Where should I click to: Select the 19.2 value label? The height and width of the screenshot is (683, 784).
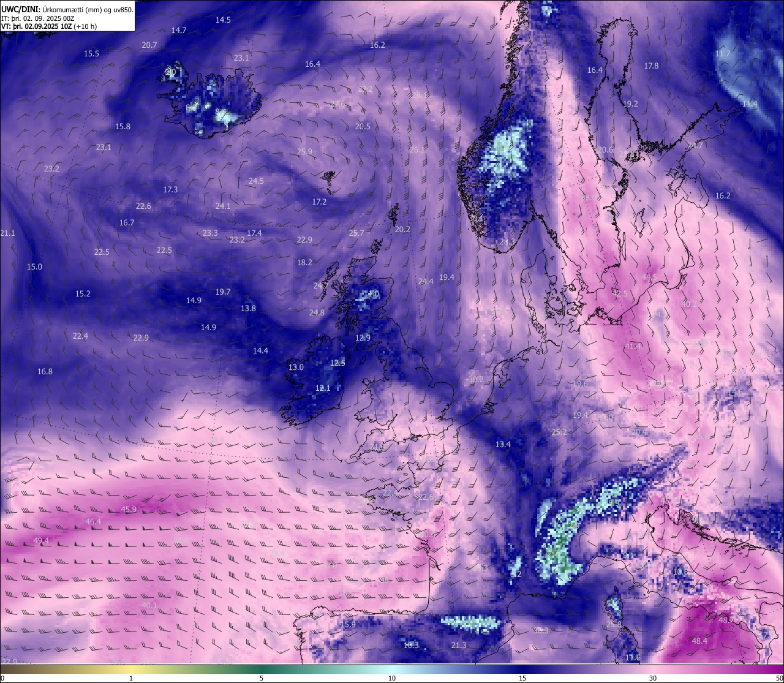click(630, 104)
